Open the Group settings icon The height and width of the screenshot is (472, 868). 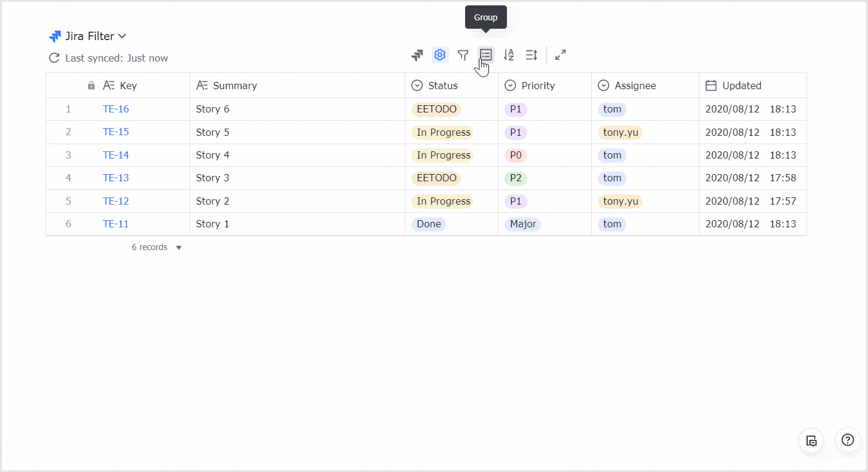(x=485, y=54)
